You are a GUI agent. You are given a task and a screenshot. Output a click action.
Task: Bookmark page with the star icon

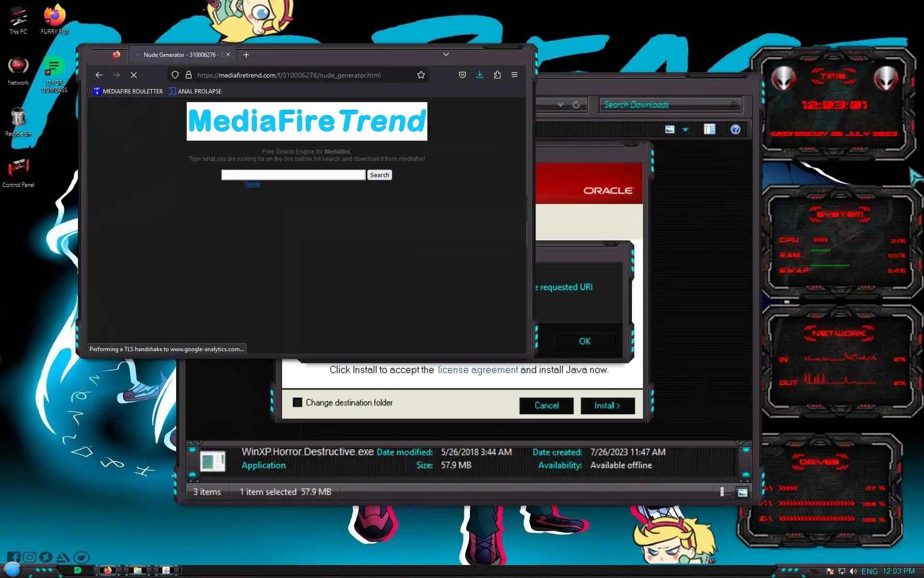(421, 75)
